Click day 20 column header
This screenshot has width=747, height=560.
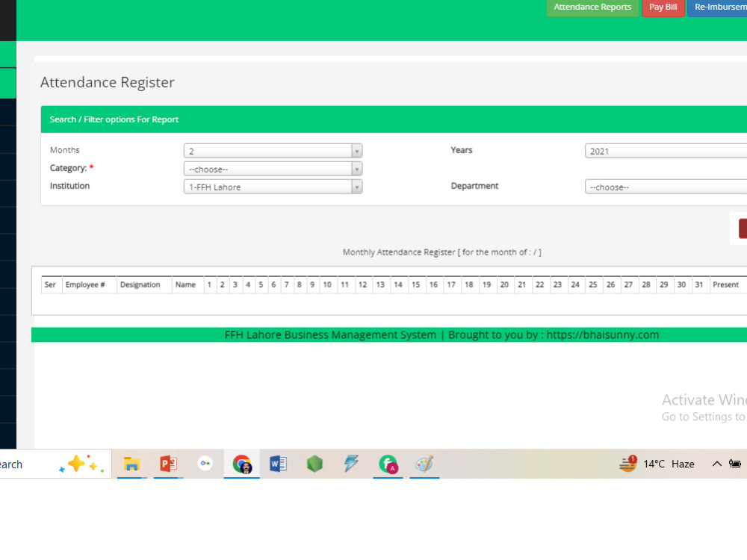coord(504,284)
